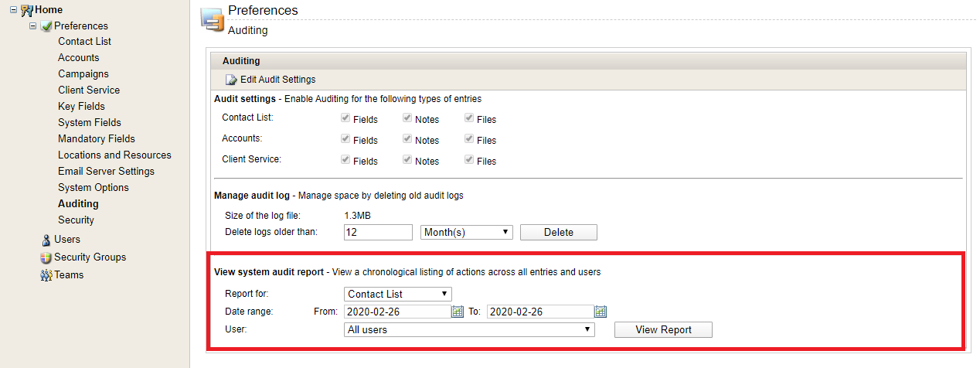
Task: Click the Users person icon
Action: 46,240
